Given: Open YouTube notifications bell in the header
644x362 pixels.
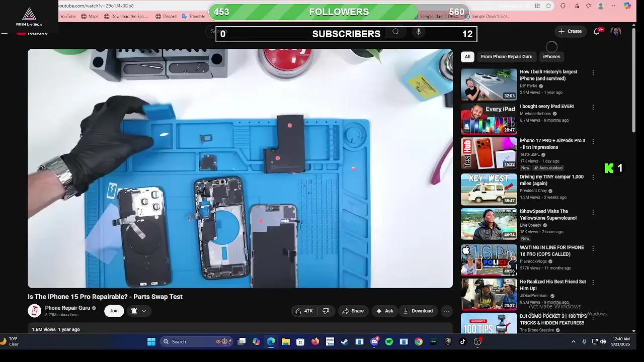Looking at the screenshot, I should coord(597,31).
